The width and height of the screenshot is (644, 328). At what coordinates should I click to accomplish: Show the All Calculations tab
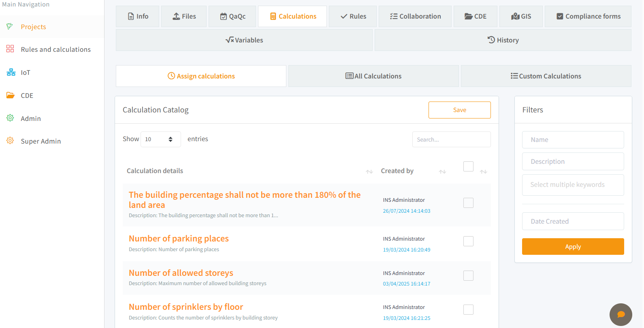[373, 76]
